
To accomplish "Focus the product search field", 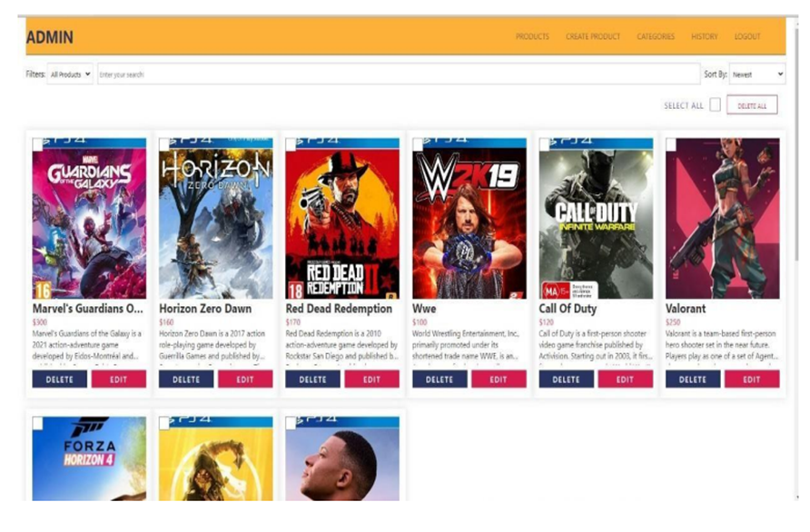I will click(399, 74).
